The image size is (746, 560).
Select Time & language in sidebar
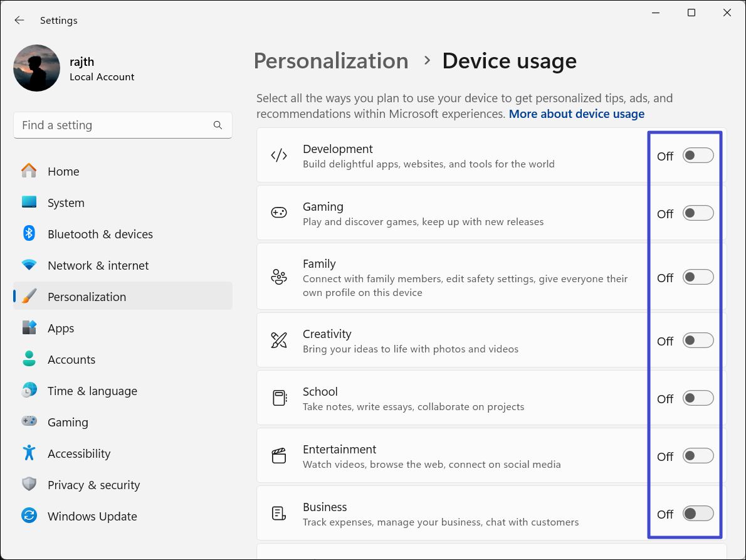(92, 391)
